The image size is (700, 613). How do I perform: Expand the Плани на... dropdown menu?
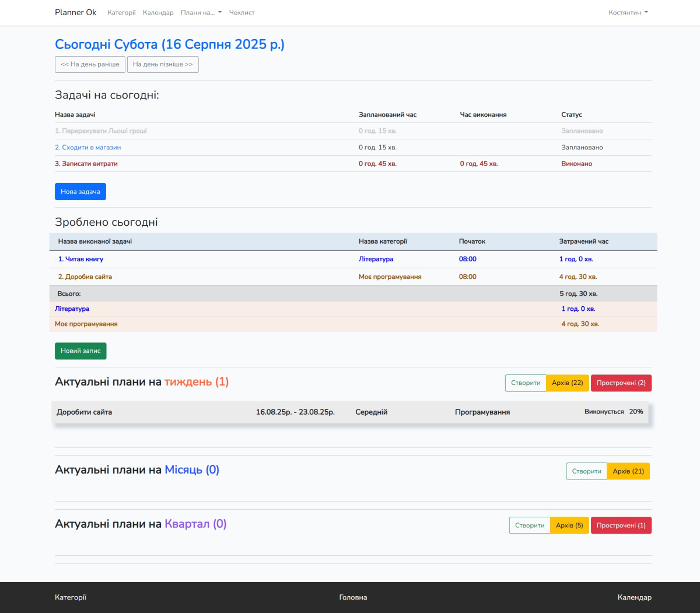201,13
